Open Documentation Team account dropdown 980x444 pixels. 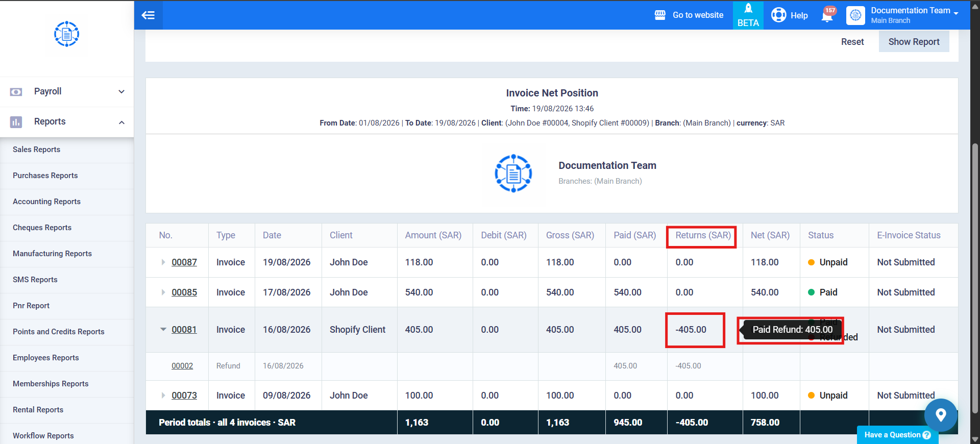[902, 15]
